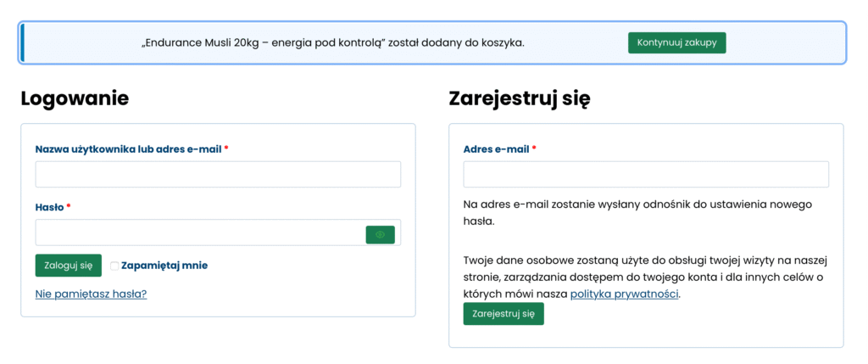Focus the registration Adres e-mail field

tap(645, 175)
